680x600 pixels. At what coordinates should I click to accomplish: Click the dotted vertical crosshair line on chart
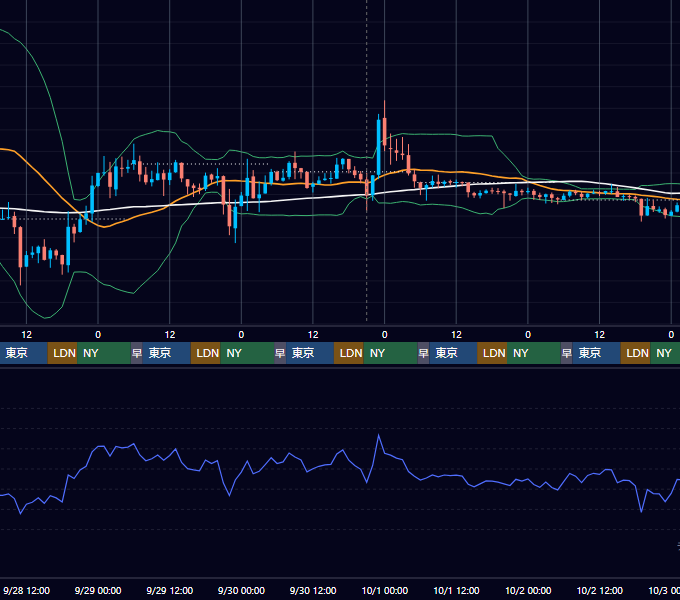[367, 163]
